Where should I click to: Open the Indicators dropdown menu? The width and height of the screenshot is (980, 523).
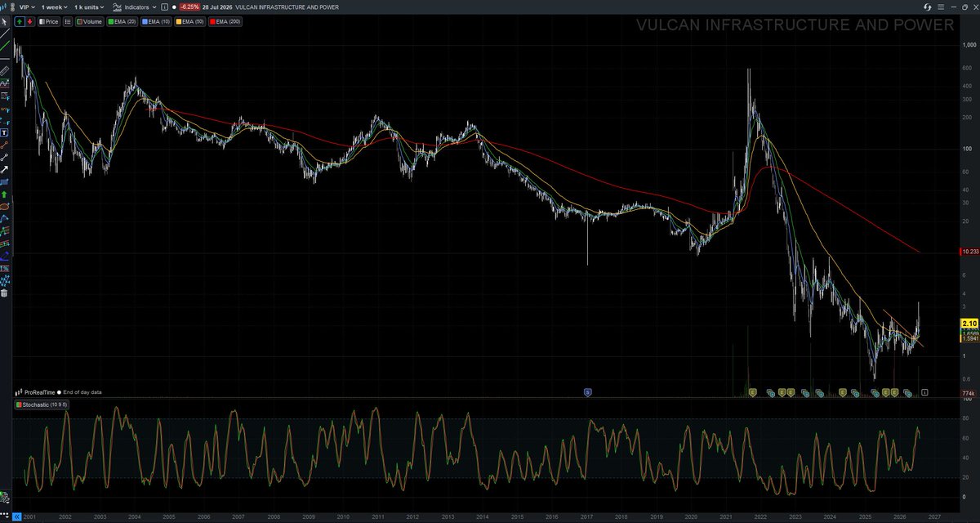tap(135, 7)
